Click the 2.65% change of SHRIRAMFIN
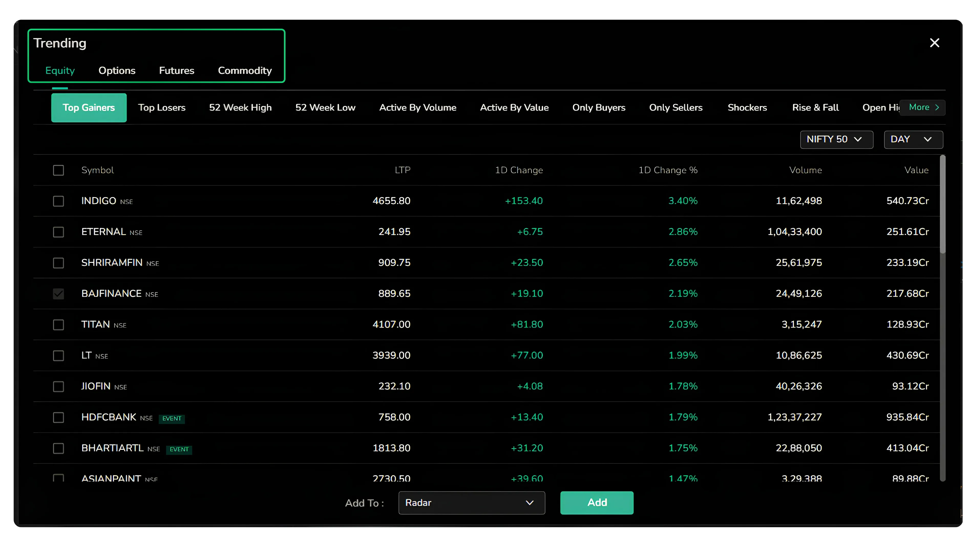The height and width of the screenshot is (544, 980). 683,262
